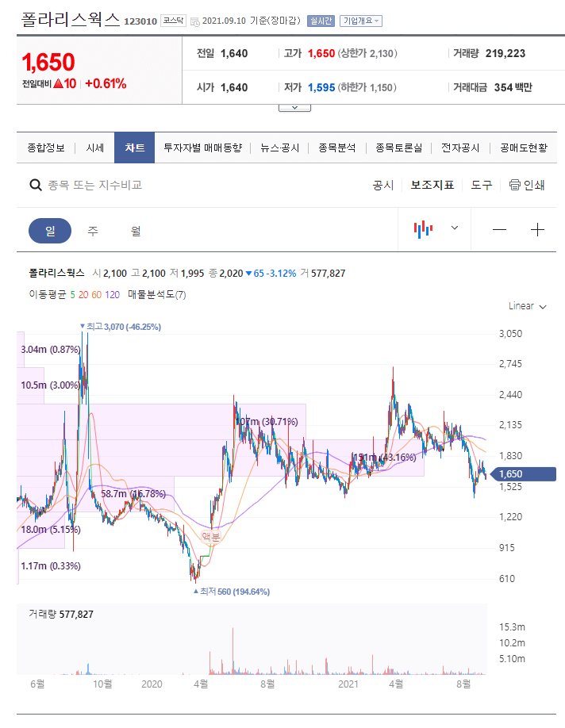The image size is (565, 728).
Task: Click 거래량 219,223 value
Action: pyautogui.click(x=505, y=53)
